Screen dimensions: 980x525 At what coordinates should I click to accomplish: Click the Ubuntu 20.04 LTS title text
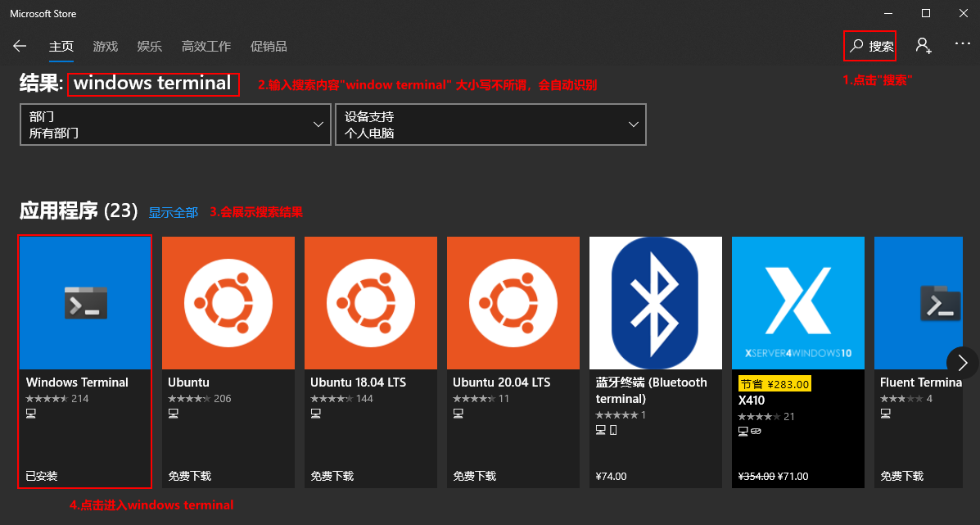click(x=501, y=382)
